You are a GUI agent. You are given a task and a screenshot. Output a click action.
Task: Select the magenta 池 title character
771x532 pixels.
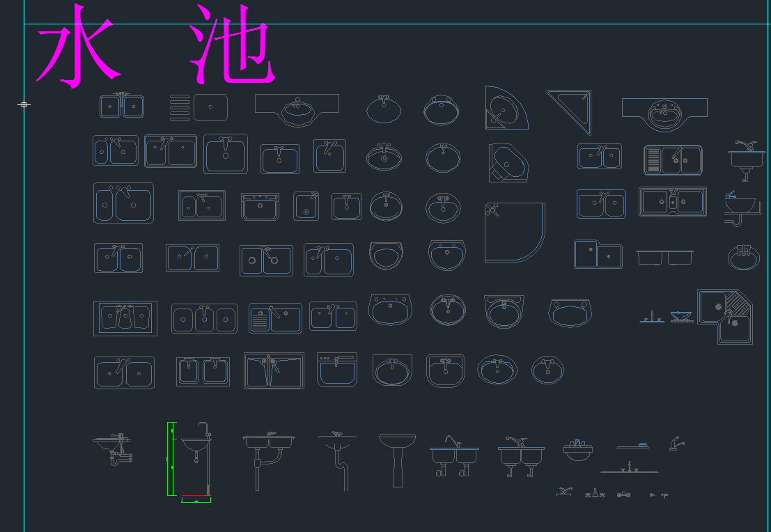click(x=232, y=45)
